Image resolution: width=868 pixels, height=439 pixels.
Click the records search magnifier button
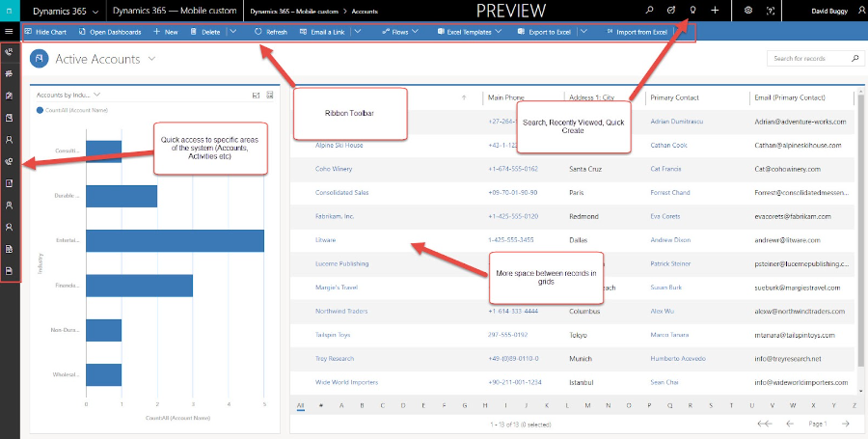pyautogui.click(x=855, y=58)
